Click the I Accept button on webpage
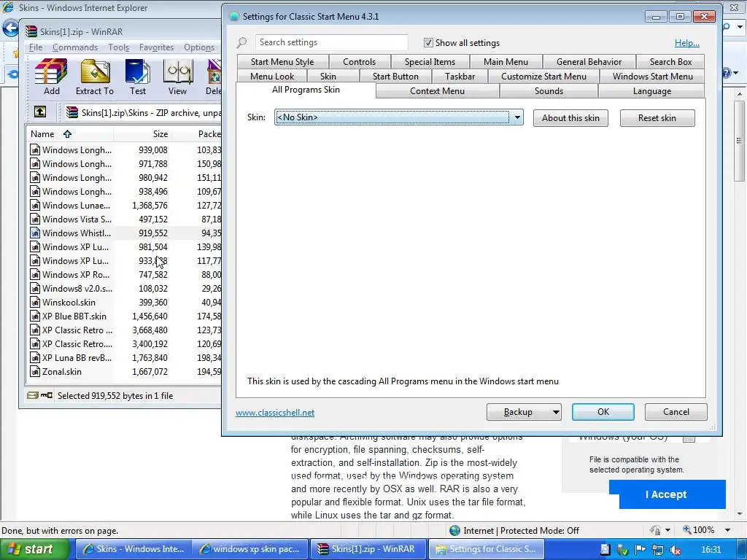Image resolution: width=747 pixels, height=560 pixels. tap(666, 494)
